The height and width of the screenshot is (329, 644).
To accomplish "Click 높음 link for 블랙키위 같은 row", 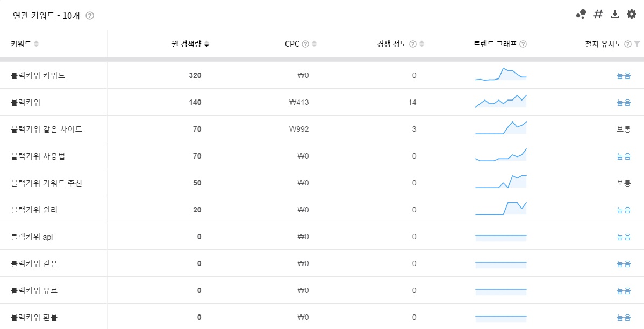I will pos(624,264).
